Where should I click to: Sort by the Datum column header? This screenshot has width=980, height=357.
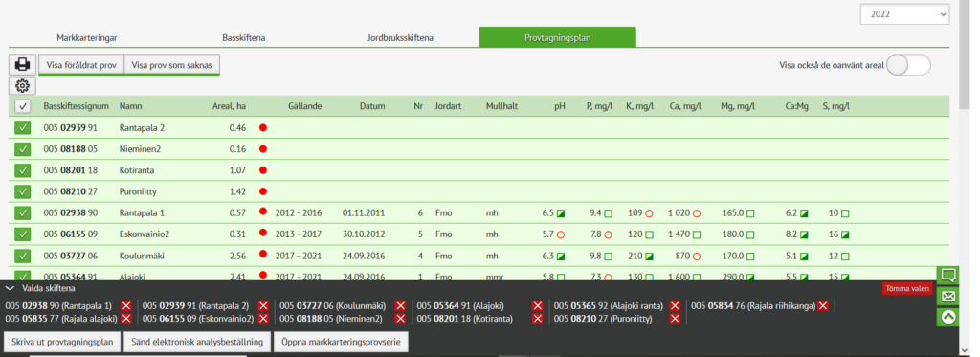[x=372, y=106]
